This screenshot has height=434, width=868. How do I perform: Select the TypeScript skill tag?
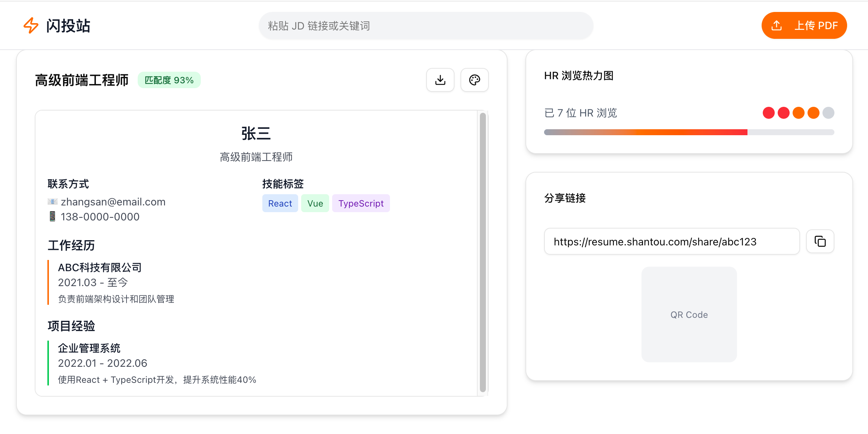360,204
